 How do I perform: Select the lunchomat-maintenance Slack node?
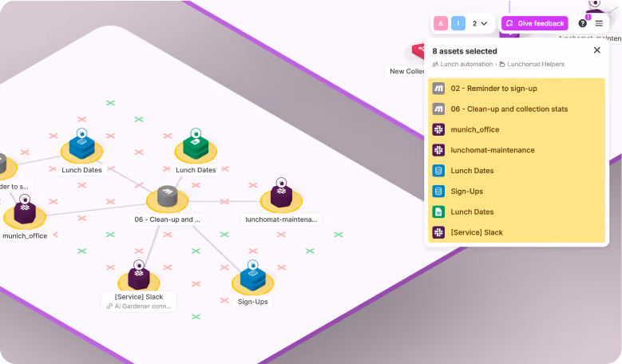[x=281, y=196]
